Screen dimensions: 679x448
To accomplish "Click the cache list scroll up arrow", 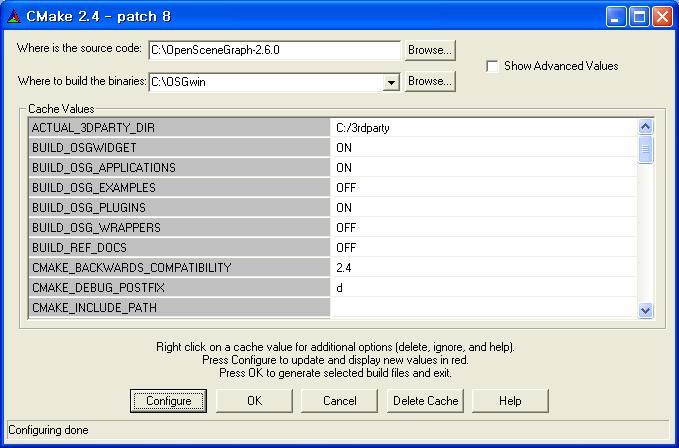I will pos(645,126).
